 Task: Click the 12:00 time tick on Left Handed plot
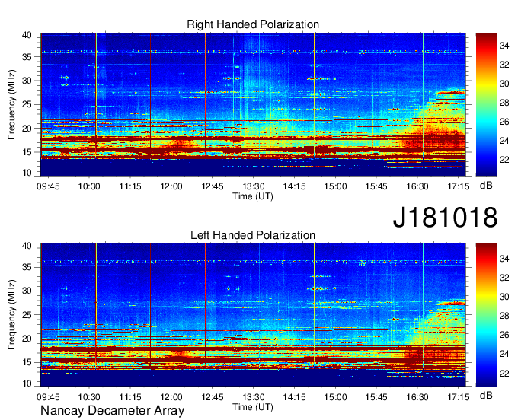pyautogui.click(x=171, y=396)
